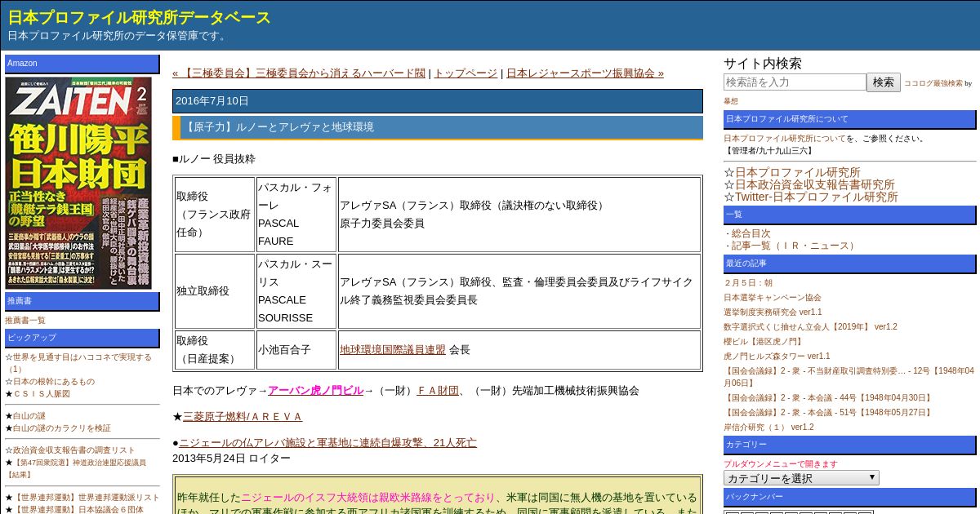The width and height of the screenshot is (980, 514).
Task: Open the 三菱原子燃料/ＡＲＥＶＡ link
Action: pos(243,416)
